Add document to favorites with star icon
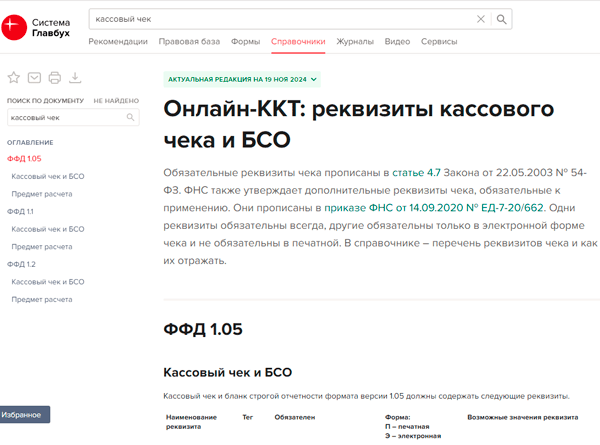 (x=14, y=78)
